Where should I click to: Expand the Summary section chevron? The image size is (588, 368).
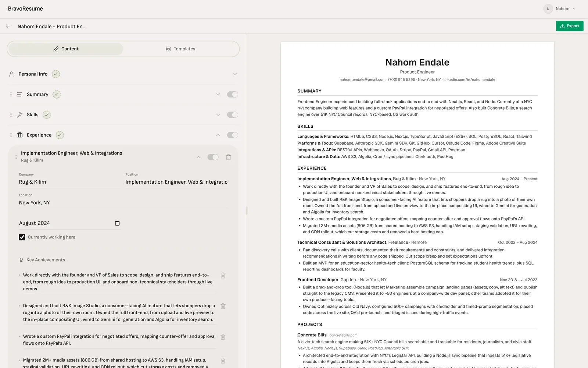[218, 95]
